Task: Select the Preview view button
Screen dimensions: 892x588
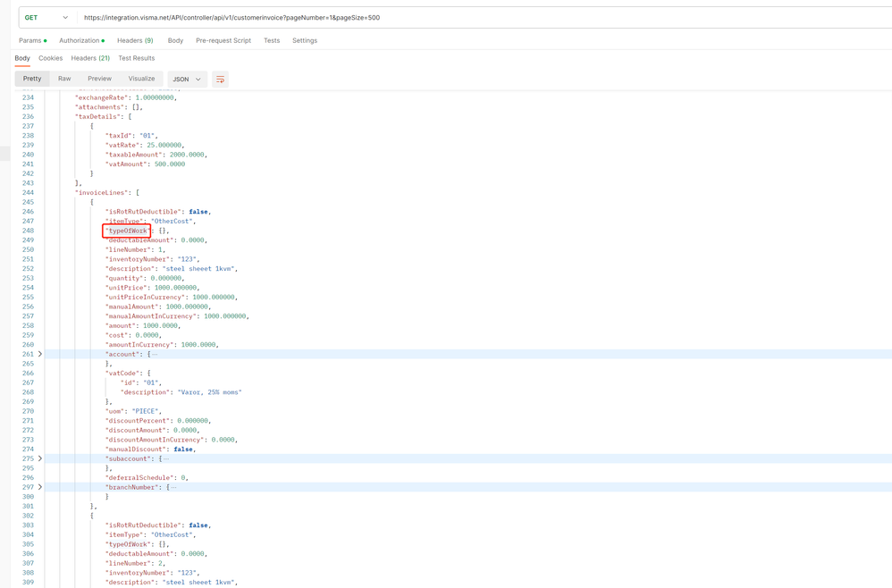Action: 99,79
